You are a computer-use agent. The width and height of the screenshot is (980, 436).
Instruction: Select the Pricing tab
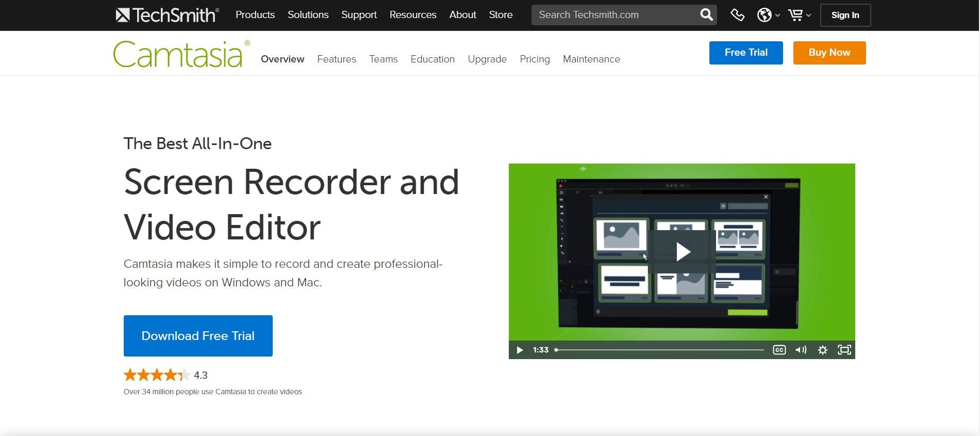(535, 59)
